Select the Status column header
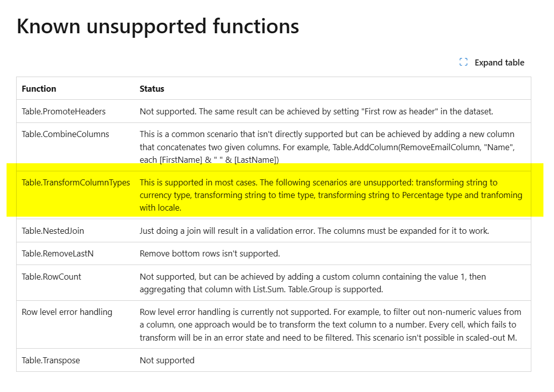This screenshot has width=554, height=392. tap(152, 89)
